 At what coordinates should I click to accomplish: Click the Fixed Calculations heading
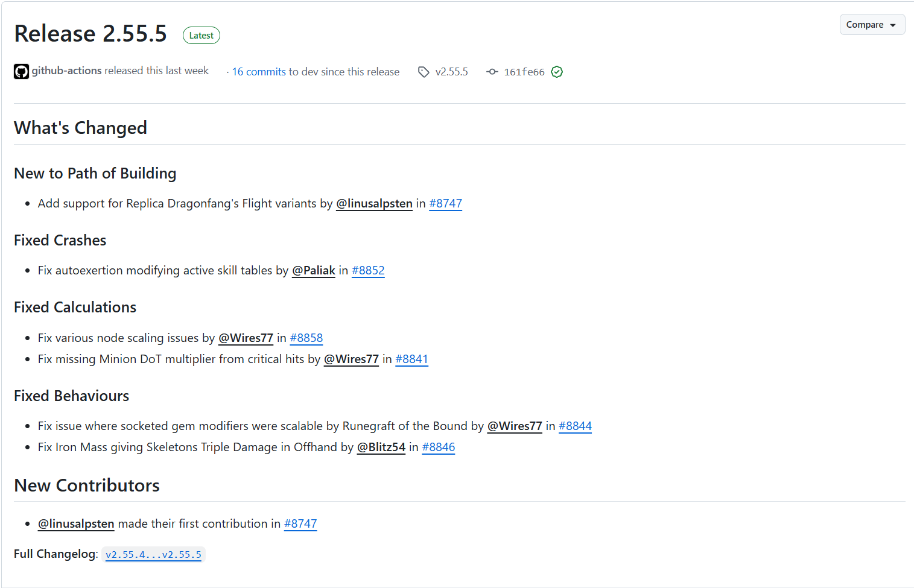coord(75,308)
